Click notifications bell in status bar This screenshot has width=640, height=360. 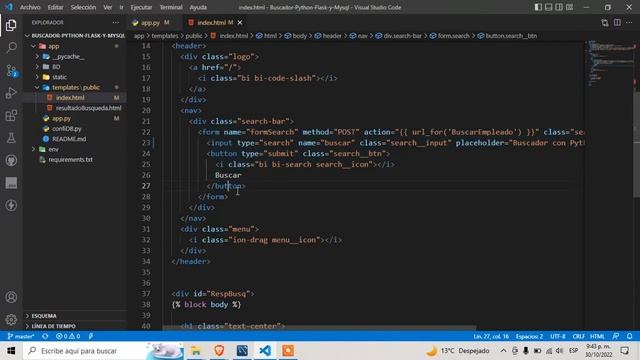click(629, 336)
